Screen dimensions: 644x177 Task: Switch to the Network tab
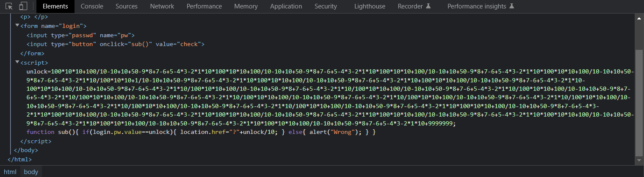(162, 6)
